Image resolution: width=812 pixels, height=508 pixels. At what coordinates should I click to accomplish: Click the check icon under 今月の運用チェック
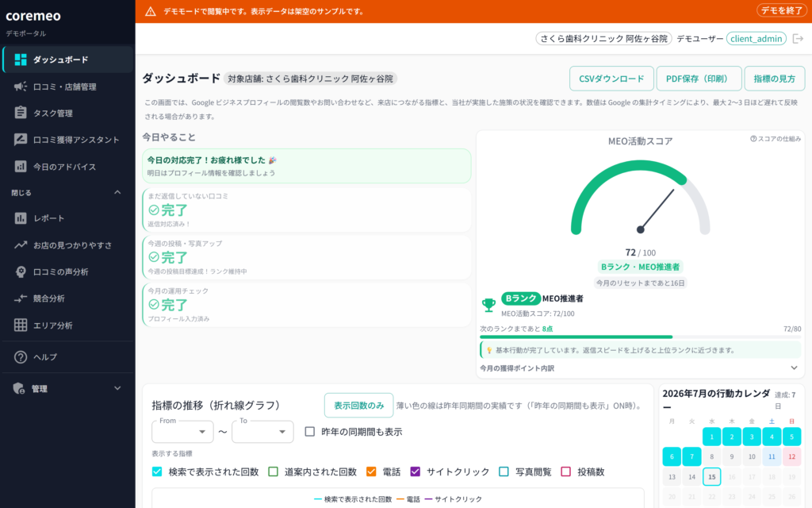[x=153, y=304]
